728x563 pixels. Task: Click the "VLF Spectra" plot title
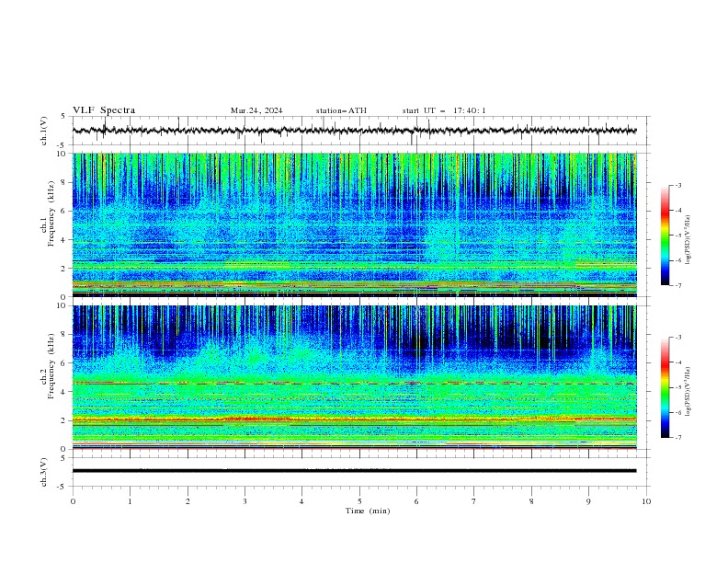104,110
